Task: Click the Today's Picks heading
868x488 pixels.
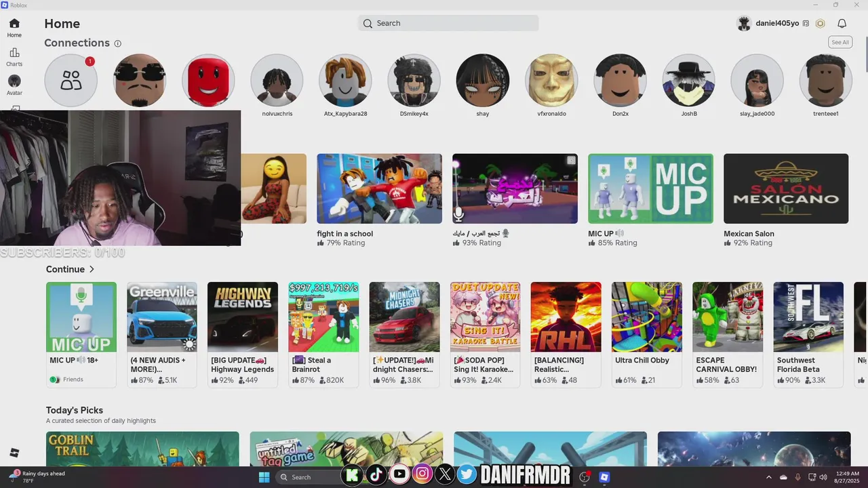Action: point(75,410)
